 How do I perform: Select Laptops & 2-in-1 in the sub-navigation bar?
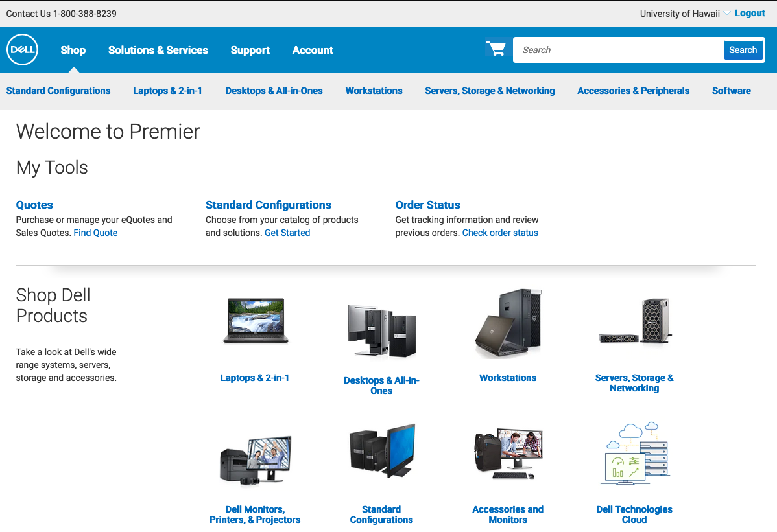(167, 91)
